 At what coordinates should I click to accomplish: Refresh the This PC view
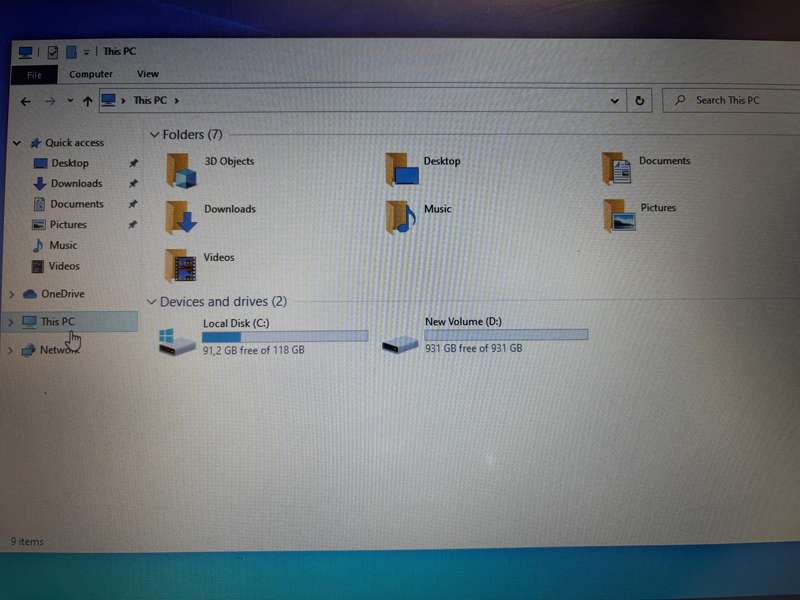(639, 101)
